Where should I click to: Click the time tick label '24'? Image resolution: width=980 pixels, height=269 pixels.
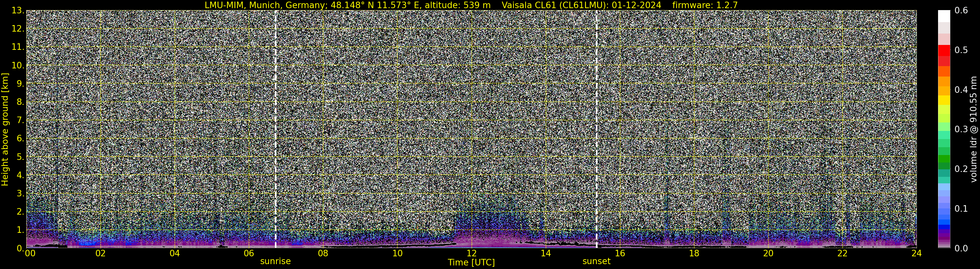pos(917,253)
